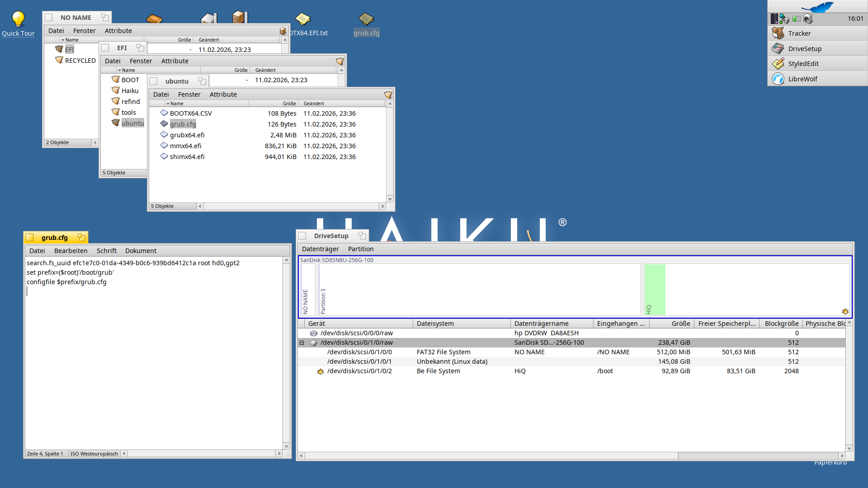The height and width of the screenshot is (488, 868).
Task: Click Name column sort arrow in NO NAME window
Action: point(63,40)
